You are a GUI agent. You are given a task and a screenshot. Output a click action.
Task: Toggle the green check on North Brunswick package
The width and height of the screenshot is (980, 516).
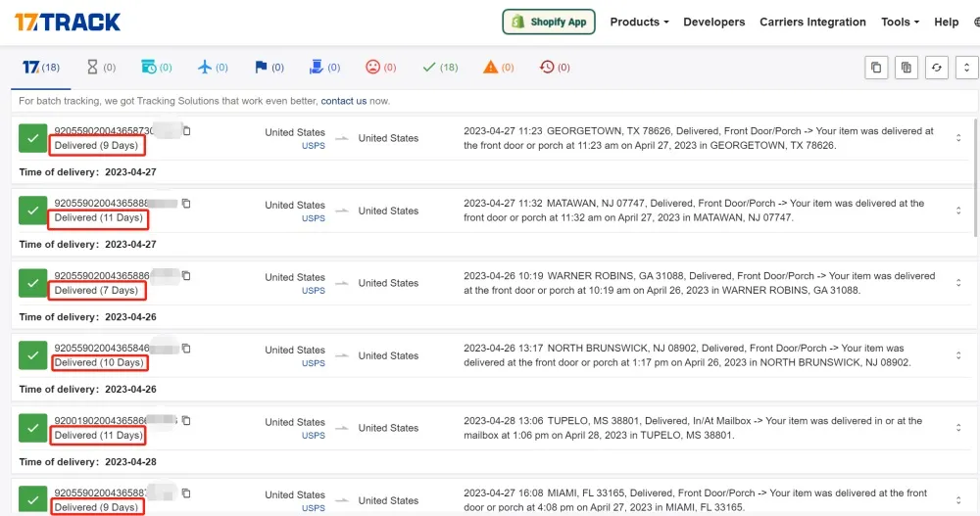[x=33, y=355]
